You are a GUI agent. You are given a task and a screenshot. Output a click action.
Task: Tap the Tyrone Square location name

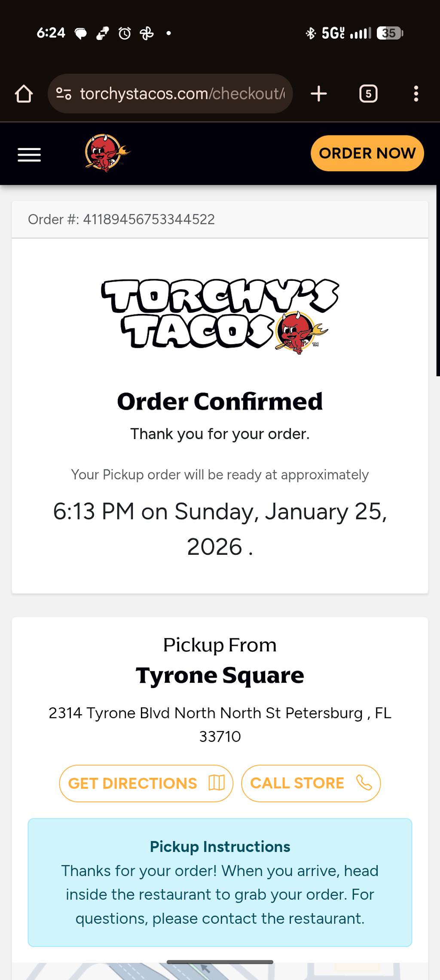pos(220,675)
